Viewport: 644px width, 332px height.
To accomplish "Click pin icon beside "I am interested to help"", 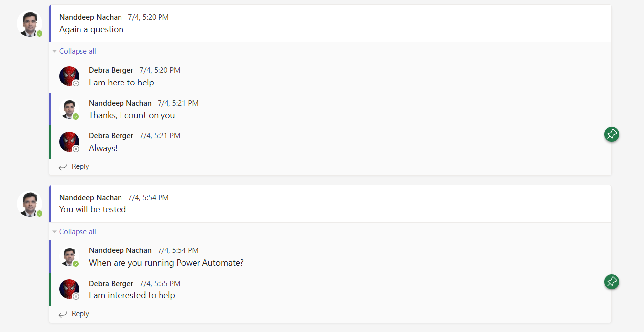I will click(611, 282).
